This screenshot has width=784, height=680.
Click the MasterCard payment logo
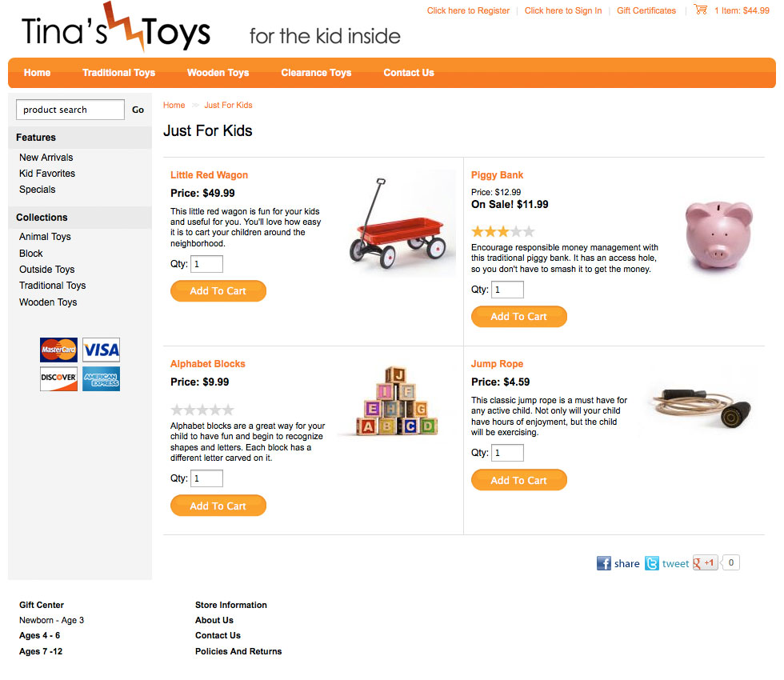[58, 350]
